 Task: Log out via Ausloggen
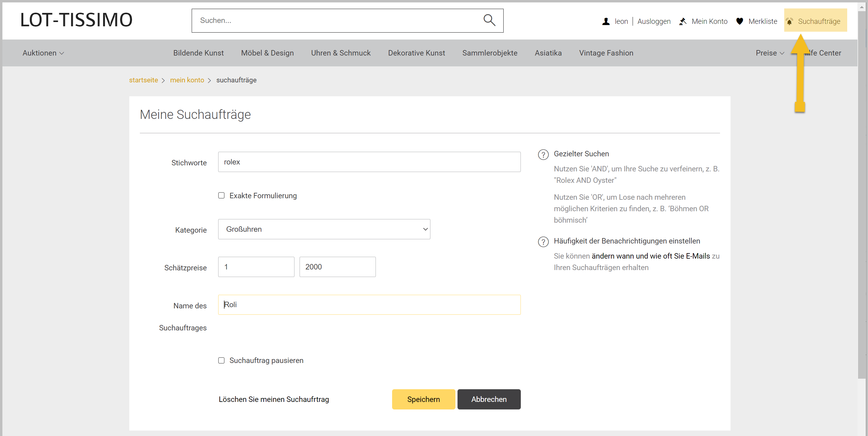click(x=654, y=21)
